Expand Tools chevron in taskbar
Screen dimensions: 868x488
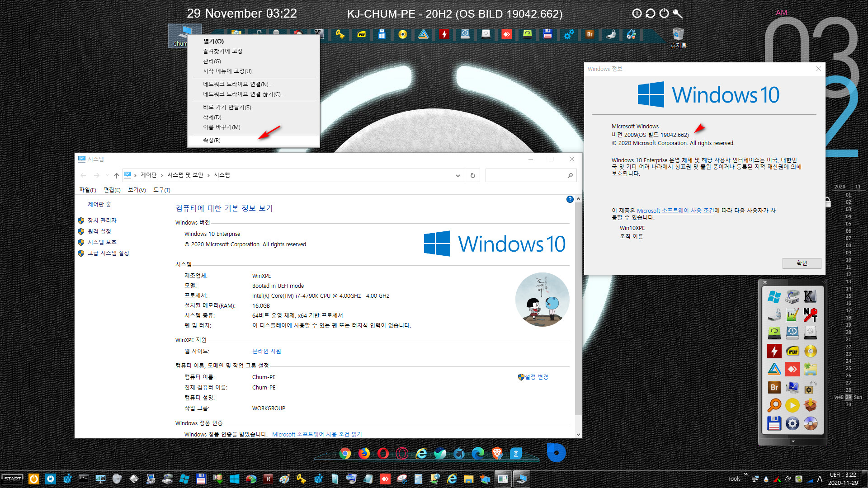tap(745, 474)
